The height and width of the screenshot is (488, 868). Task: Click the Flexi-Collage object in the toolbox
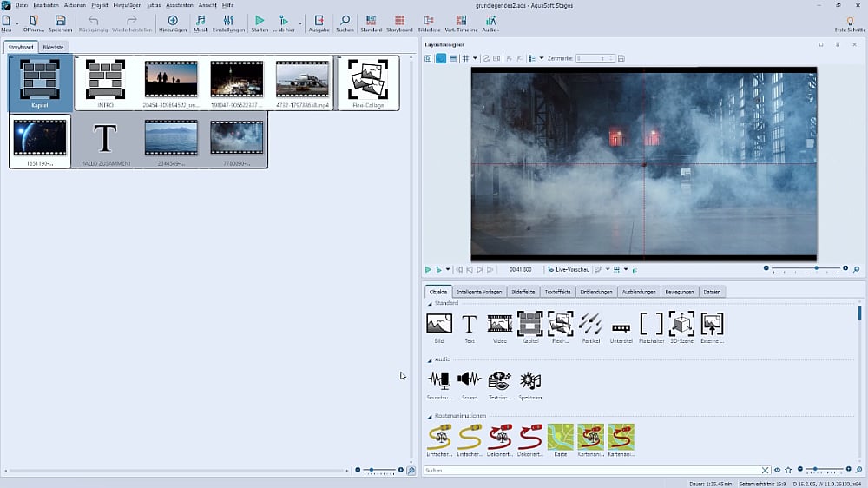(560, 325)
